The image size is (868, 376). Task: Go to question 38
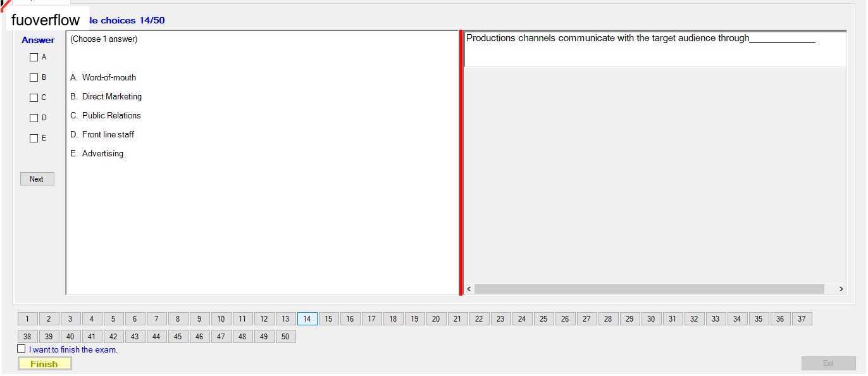click(27, 337)
